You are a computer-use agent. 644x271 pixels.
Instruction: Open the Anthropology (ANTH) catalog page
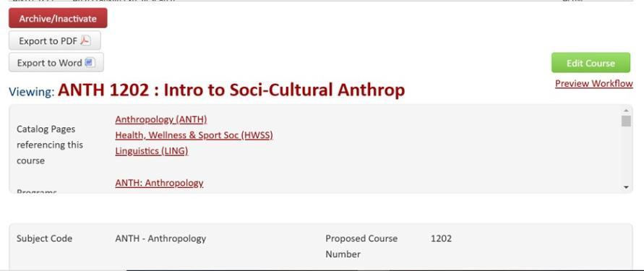coord(161,119)
